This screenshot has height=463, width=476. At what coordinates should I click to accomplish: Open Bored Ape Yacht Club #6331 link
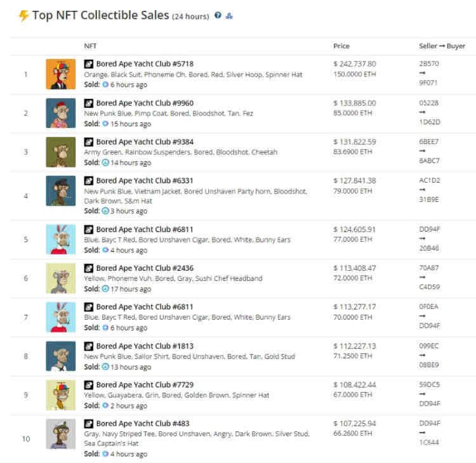point(145,181)
